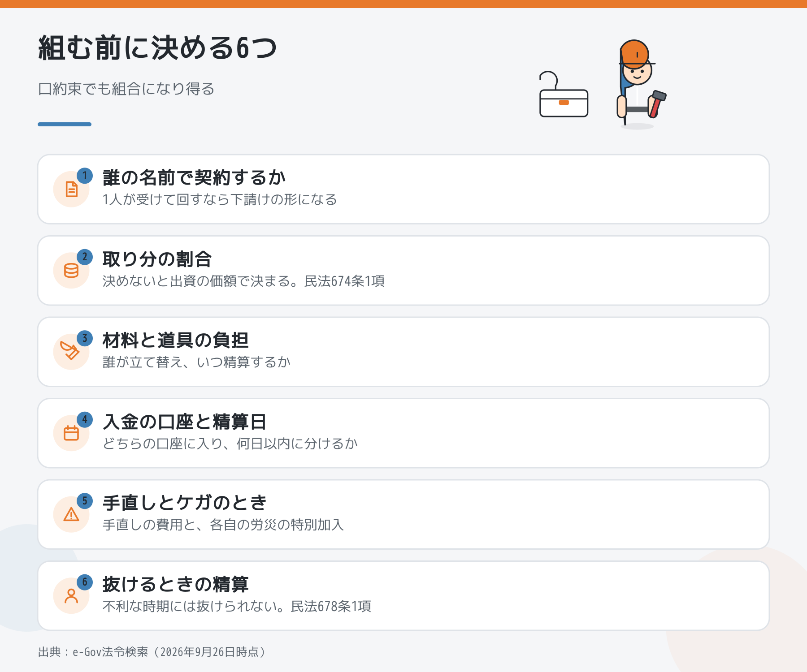Click the number 6 badge
The image size is (807, 672).
[x=85, y=582]
